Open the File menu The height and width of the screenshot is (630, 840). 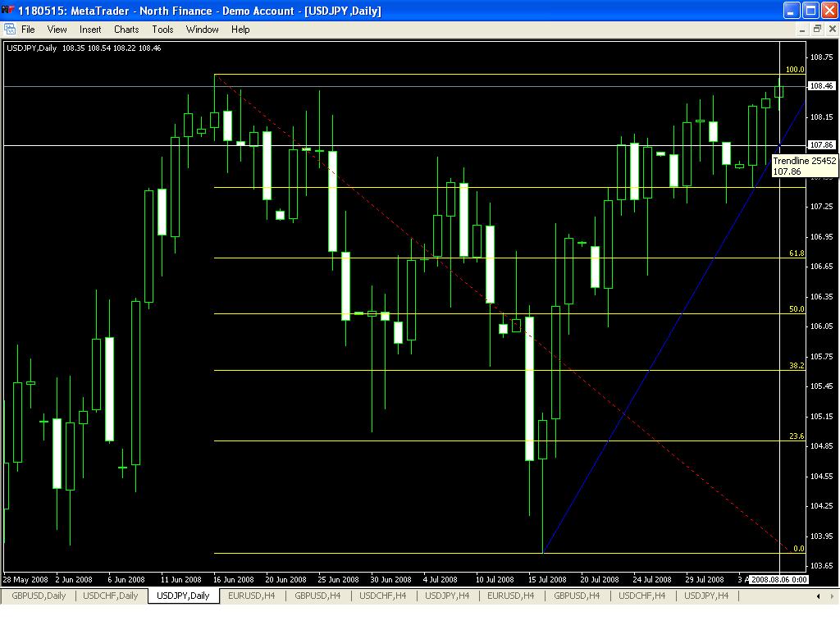coord(28,30)
